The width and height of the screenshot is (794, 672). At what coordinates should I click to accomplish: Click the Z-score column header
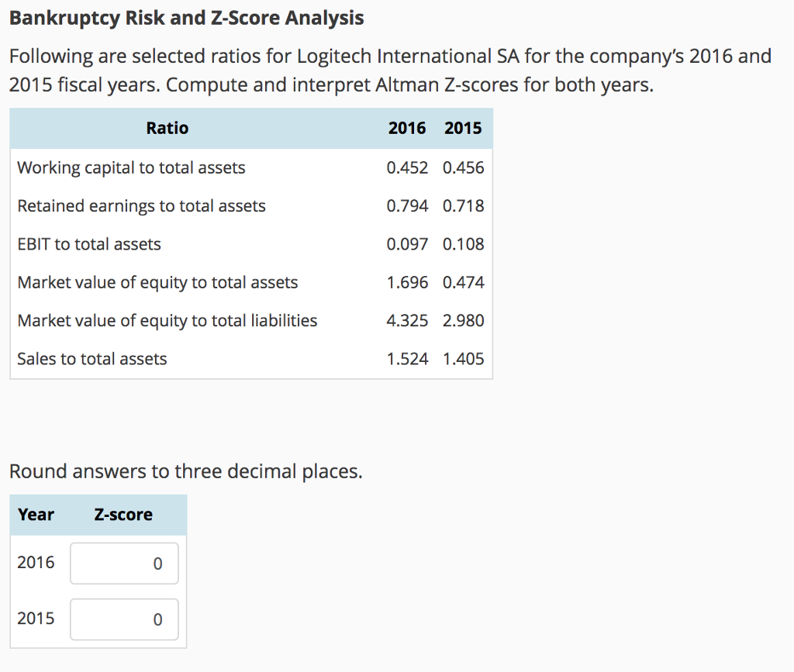click(123, 514)
